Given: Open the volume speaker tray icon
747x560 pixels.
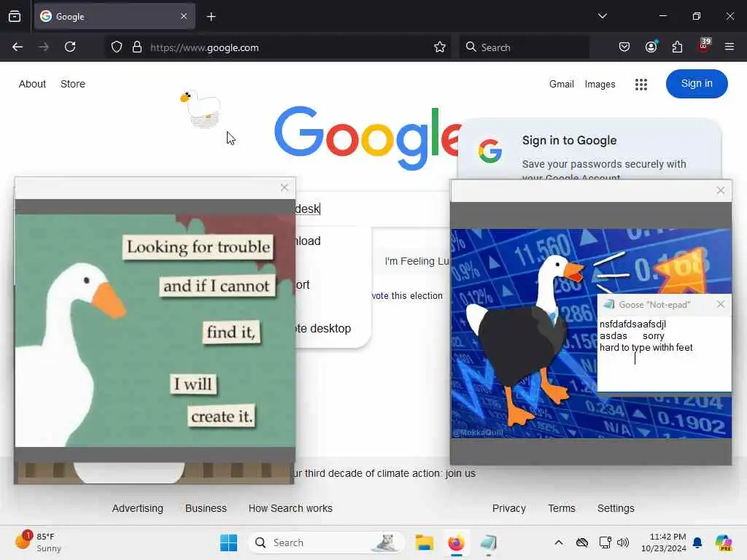Looking at the screenshot, I should tap(623, 542).
